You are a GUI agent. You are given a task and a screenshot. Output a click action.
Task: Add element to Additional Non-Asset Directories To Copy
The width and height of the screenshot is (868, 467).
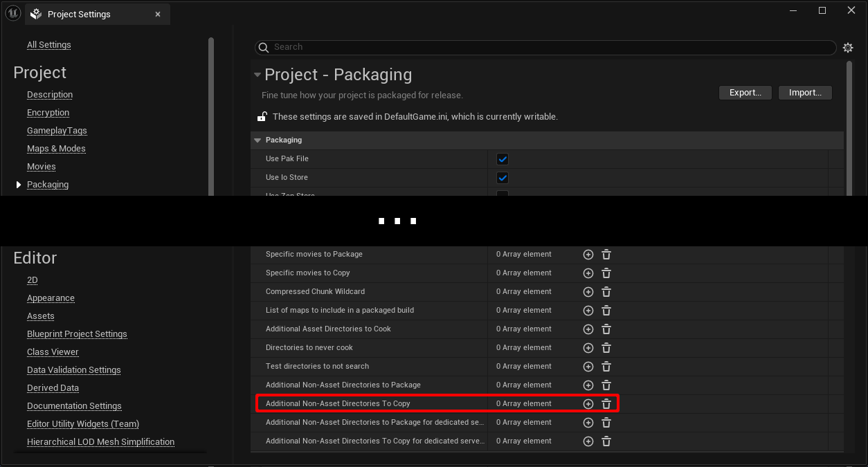(x=588, y=404)
